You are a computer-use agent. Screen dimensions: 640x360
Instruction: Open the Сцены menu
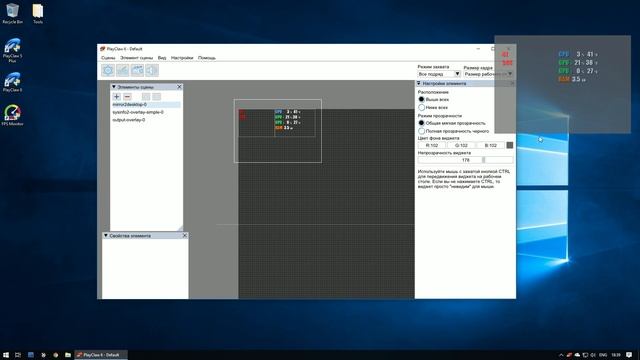pyautogui.click(x=108, y=58)
